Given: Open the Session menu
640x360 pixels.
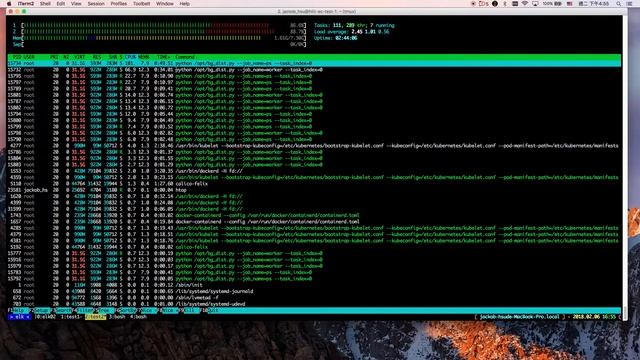Looking at the screenshot, I should pos(96,4).
